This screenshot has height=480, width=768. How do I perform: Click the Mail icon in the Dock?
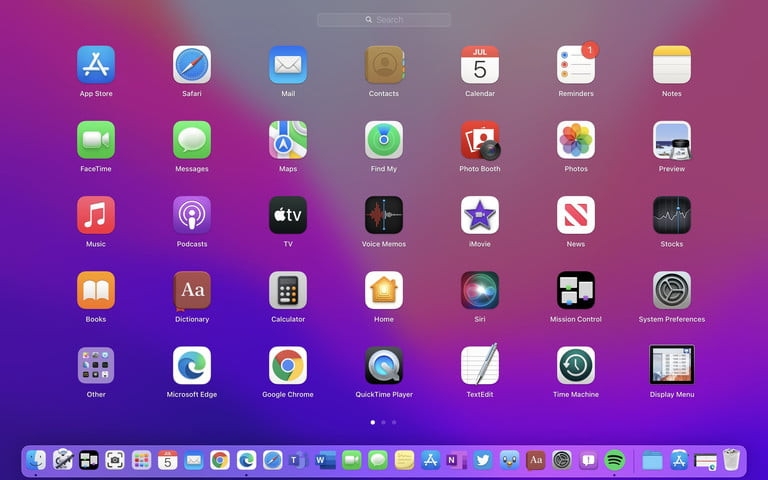pyautogui.click(x=194, y=460)
